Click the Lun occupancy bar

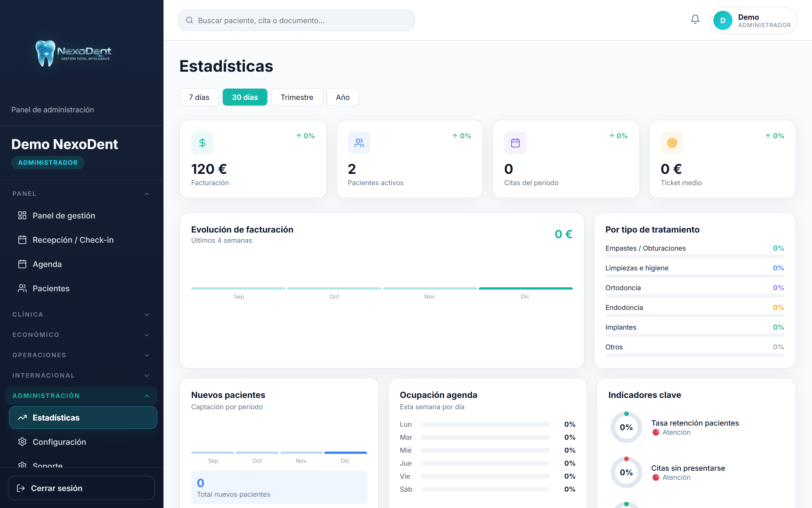486,424
